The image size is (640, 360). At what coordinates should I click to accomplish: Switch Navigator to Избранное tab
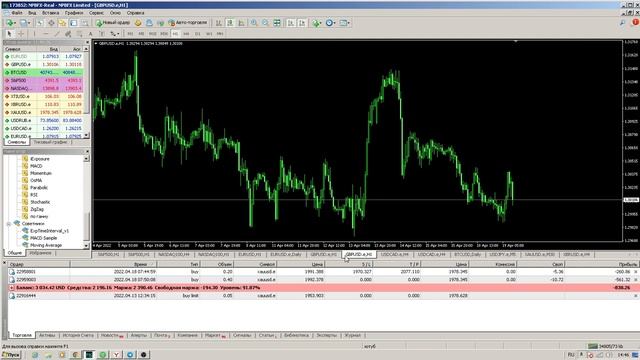coord(40,253)
